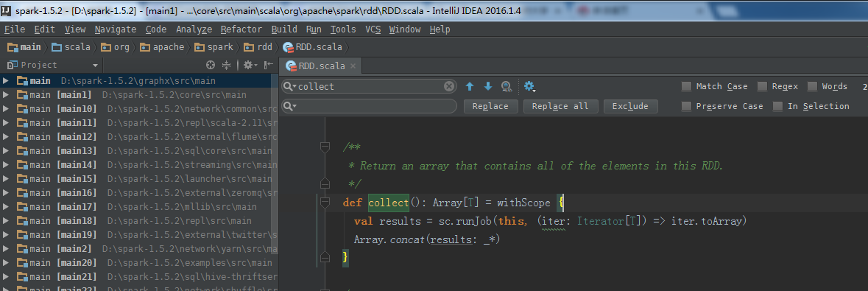Open the Navigate menu

tap(115, 29)
